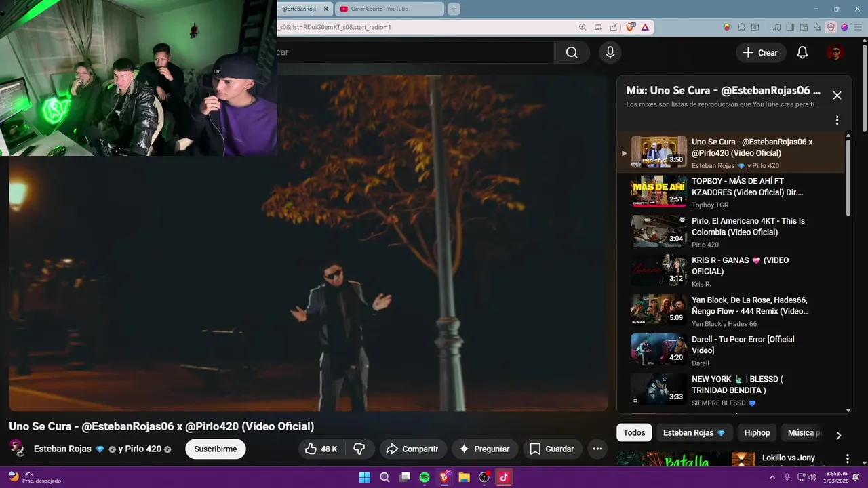
Task: Dislike the video with thumbs down
Action: click(359, 449)
